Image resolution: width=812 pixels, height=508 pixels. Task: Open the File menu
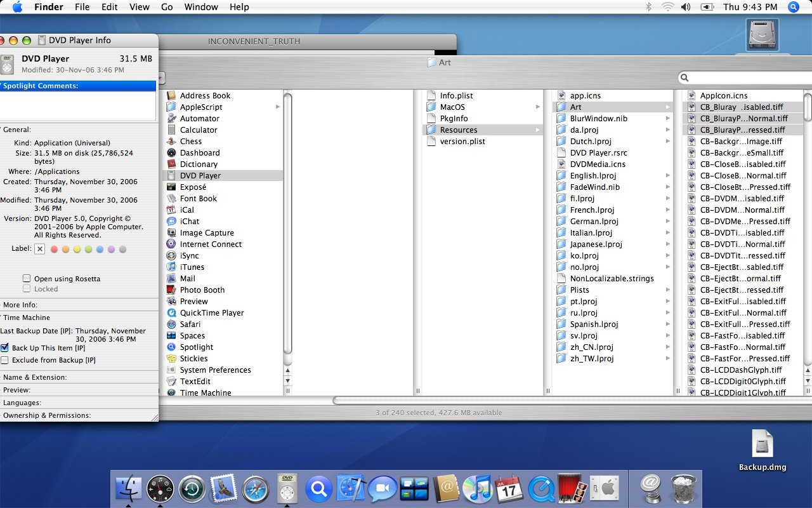pyautogui.click(x=82, y=7)
